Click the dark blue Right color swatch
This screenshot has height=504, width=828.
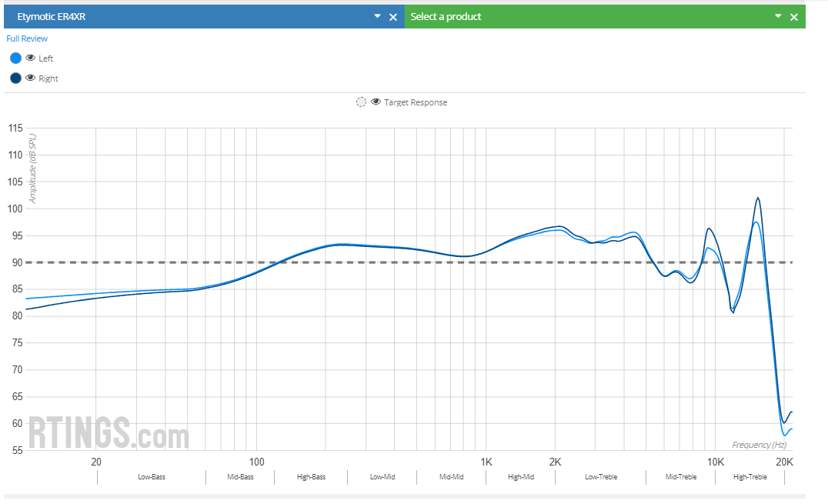coord(16,78)
